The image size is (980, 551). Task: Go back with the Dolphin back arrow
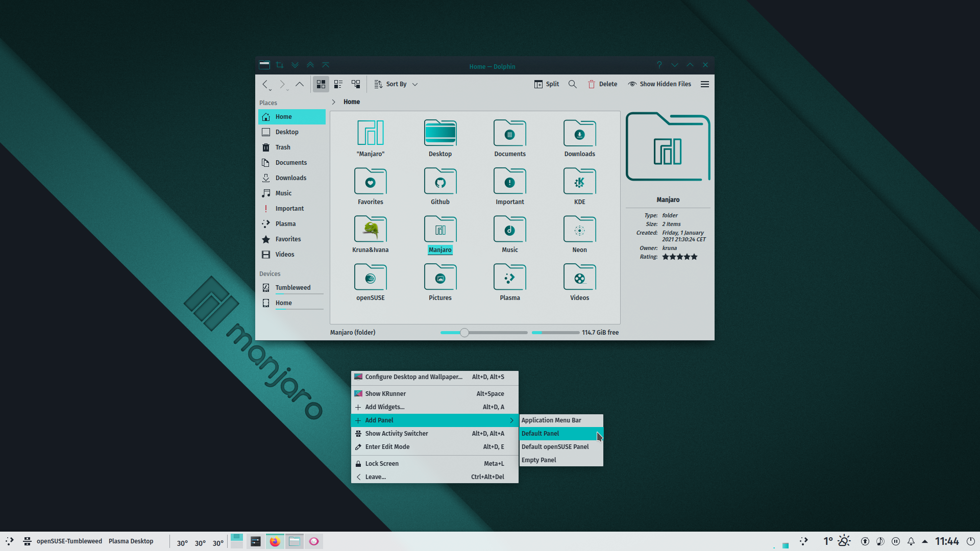point(265,84)
